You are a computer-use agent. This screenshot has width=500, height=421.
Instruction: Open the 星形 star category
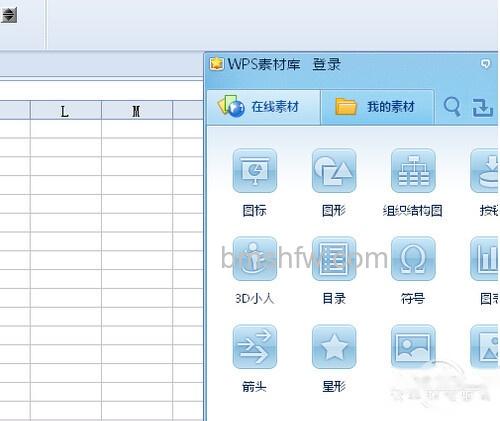click(334, 347)
